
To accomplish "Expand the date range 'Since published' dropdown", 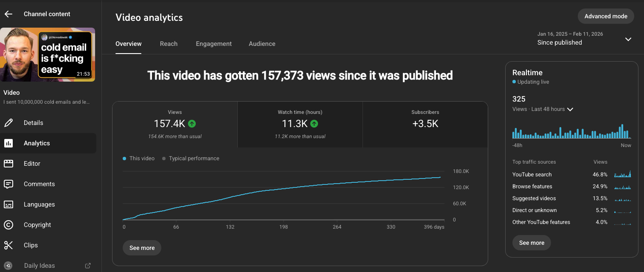I will 628,39.
